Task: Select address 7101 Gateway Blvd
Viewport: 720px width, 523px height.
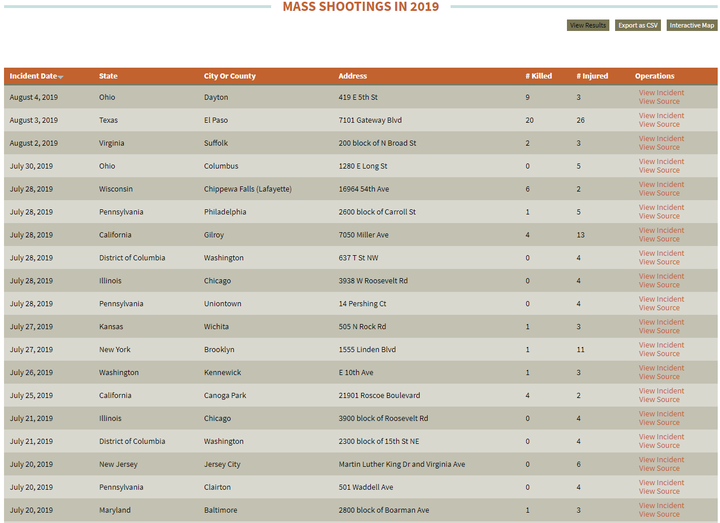Action: (370, 120)
